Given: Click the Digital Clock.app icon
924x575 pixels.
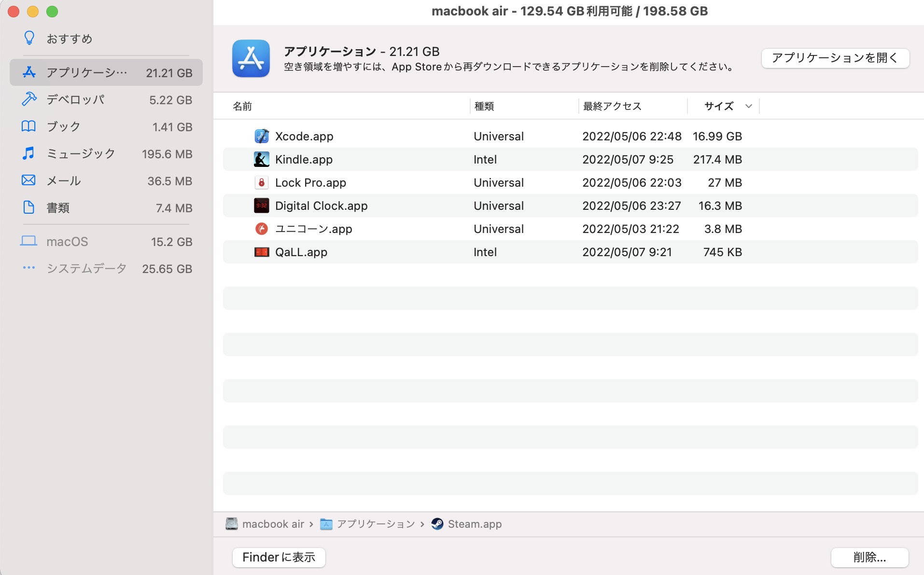Looking at the screenshot, I should point(262,205).
